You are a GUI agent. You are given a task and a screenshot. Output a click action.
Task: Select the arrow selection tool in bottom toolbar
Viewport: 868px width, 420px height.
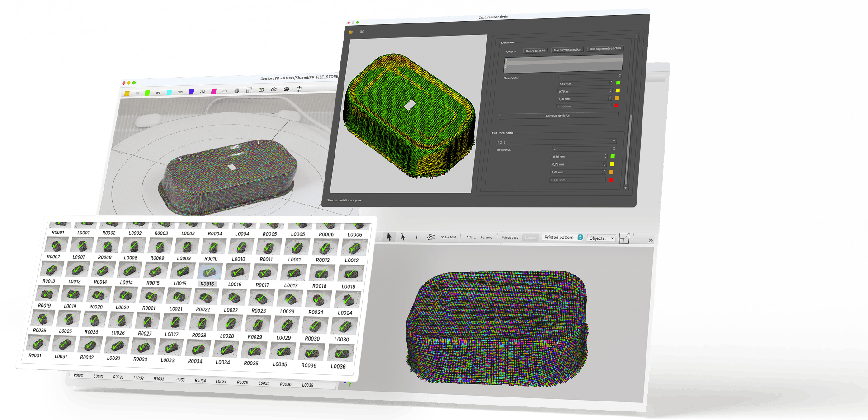[389, 237]
